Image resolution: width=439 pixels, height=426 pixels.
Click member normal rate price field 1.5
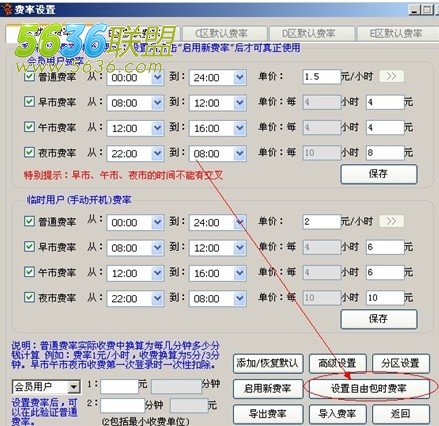pos(321,77)
